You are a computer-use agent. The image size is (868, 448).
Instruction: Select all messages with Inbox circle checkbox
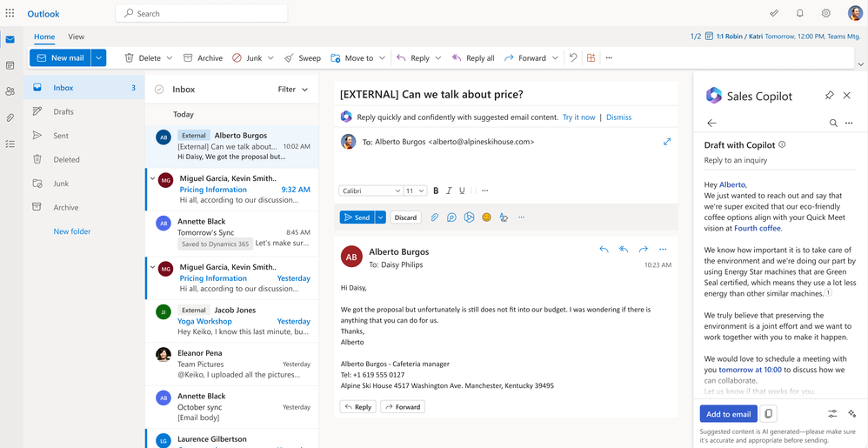tap(159, 89)
